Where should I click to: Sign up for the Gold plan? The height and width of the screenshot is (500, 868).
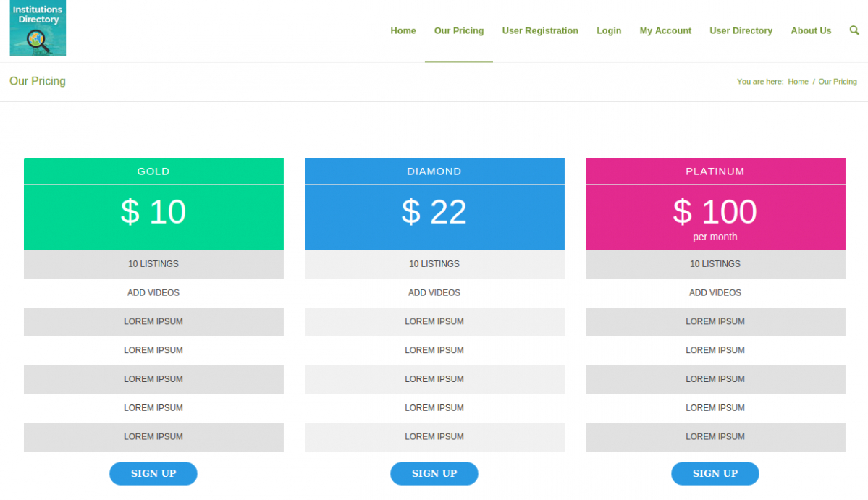(153, 473)
